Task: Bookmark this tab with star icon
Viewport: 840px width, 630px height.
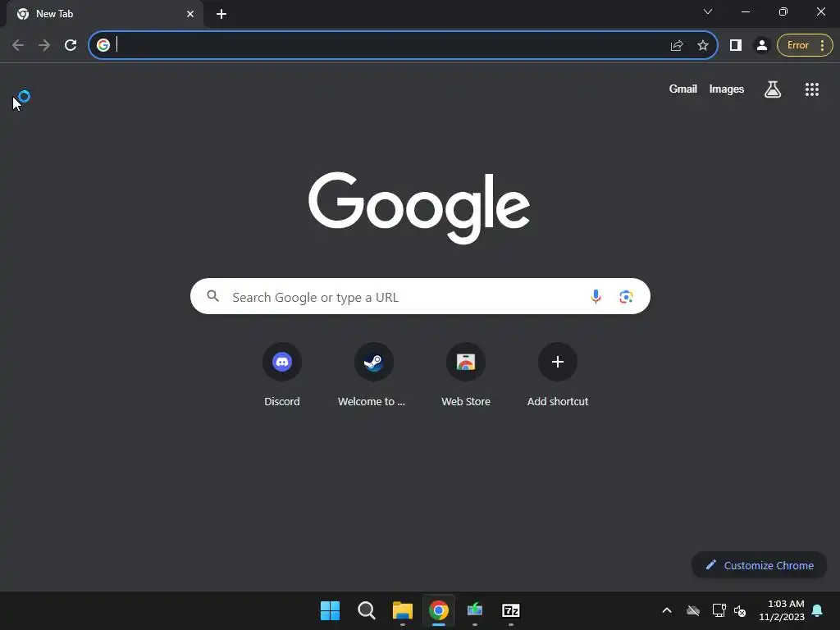Action: [x=703, y=46]
